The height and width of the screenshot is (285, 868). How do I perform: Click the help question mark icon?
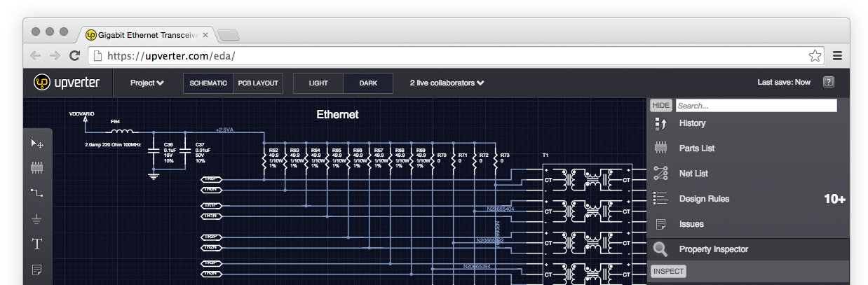click(828, 82)
